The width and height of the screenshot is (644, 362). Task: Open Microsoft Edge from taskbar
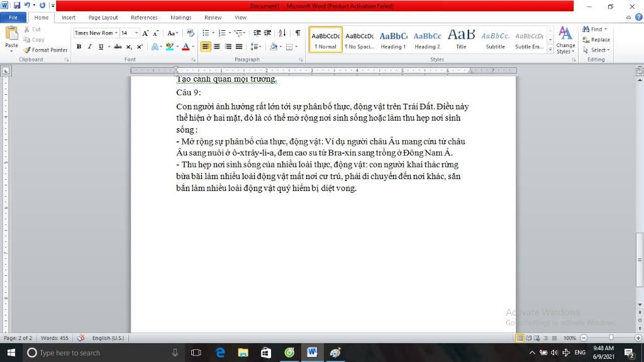[221, 353]
